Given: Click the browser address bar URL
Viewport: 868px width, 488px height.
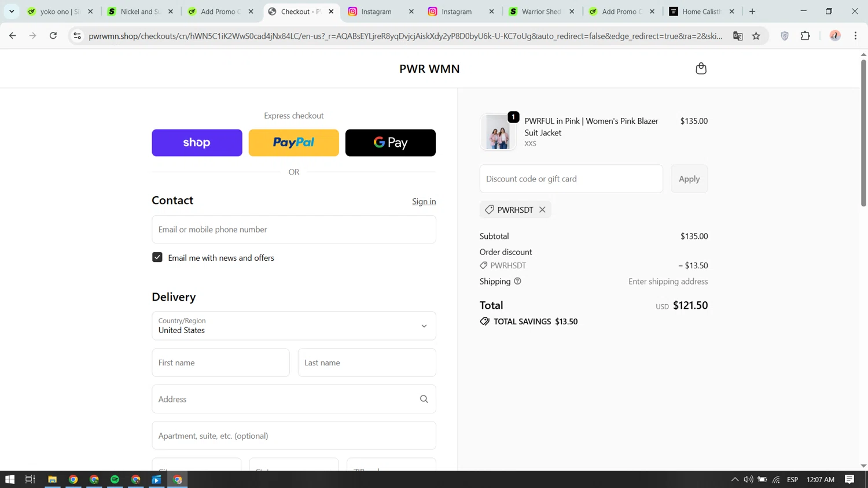Looking at the screenshot, I should tap(405, 36).
